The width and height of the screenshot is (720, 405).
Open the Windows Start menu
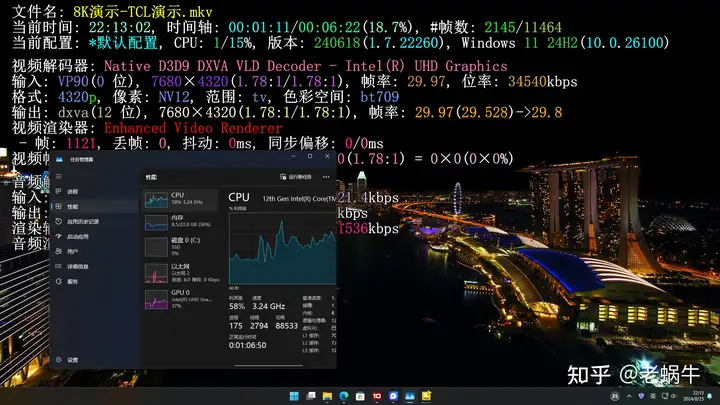coord(294,396)
